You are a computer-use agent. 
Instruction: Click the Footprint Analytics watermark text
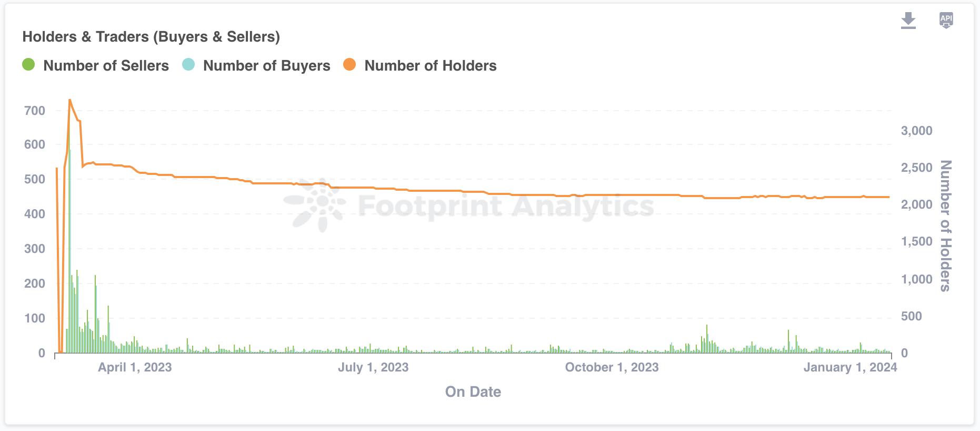point(505,205)
